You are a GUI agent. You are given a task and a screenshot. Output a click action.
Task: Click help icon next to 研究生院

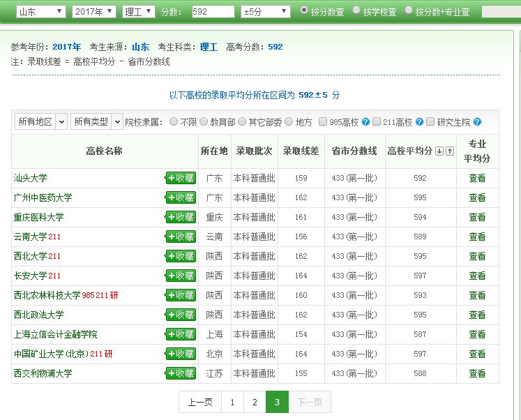click(x=477, y=122)
